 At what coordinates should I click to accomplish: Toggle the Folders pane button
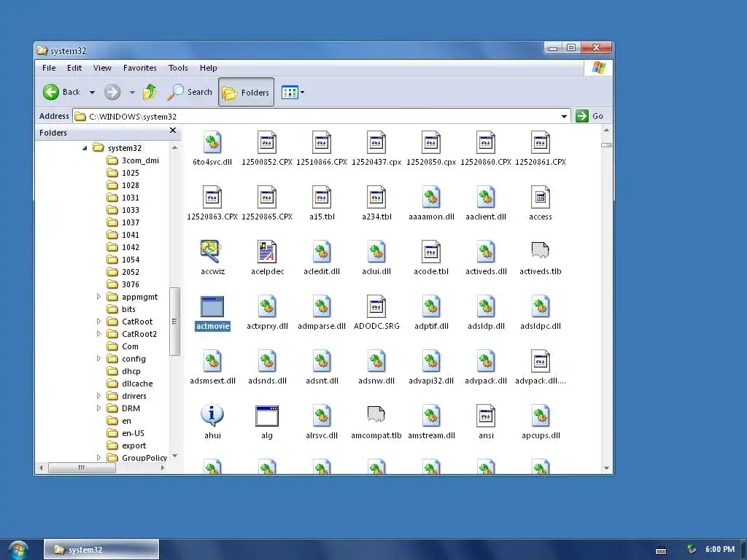(x=246, y=92)
